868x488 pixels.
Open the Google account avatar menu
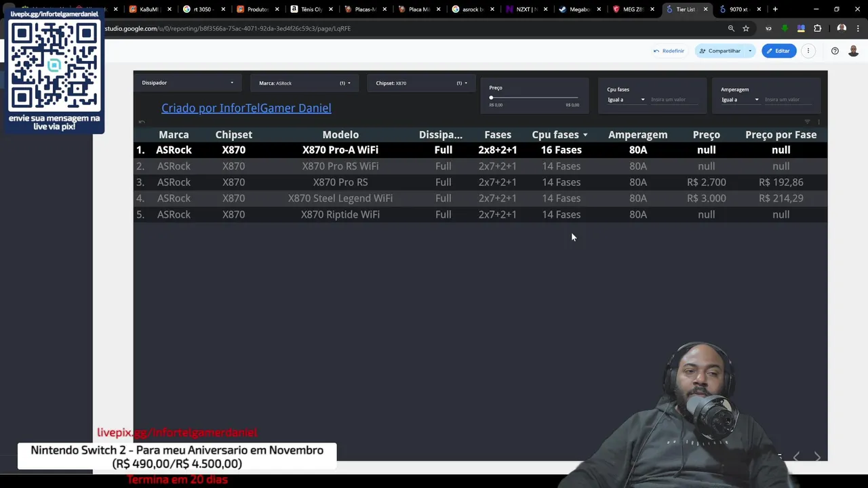click(854, 51)
